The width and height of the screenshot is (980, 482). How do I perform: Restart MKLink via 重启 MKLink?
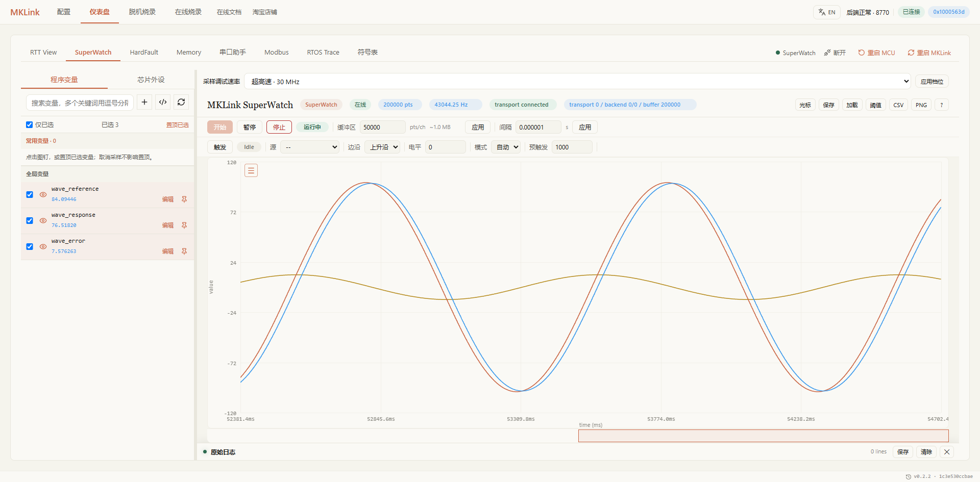pos(929,53)
